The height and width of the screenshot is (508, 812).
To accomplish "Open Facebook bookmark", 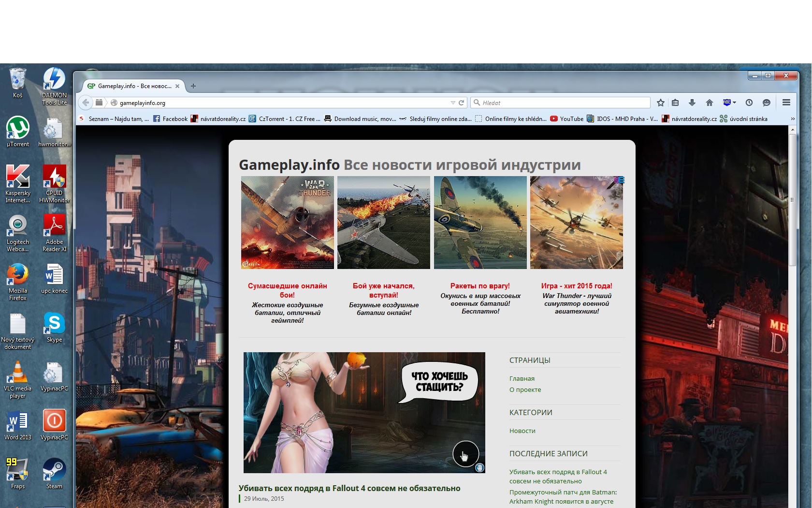I will click(170, 119).
